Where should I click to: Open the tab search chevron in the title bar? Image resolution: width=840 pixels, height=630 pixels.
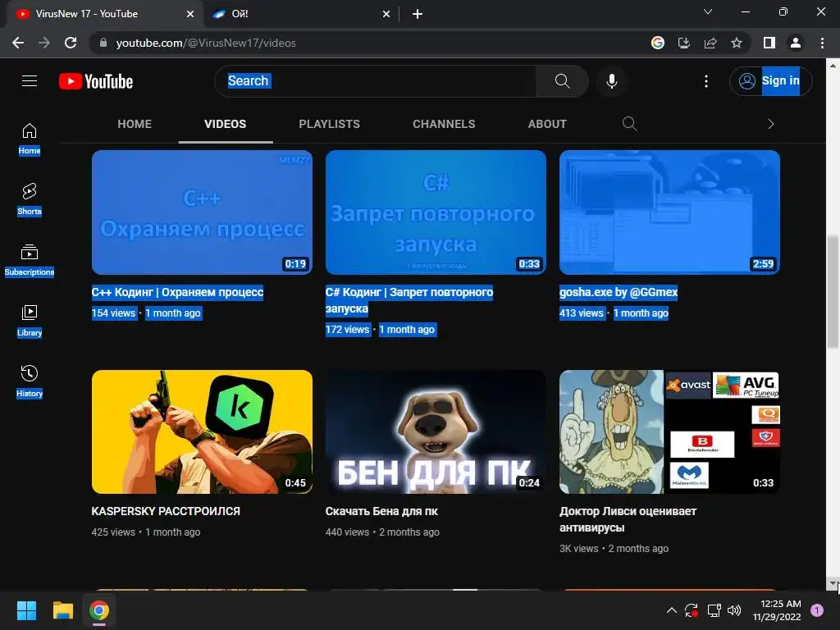pos(708,11)
